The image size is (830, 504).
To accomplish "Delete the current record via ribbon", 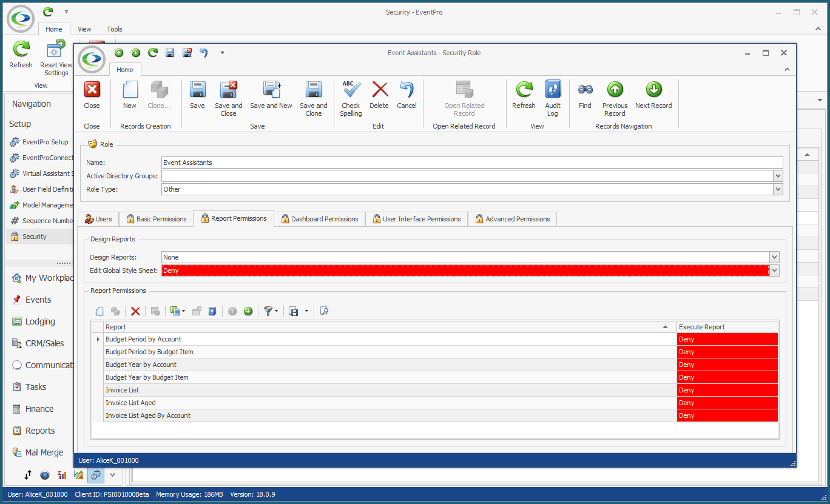I will click(x=379, y=95).
